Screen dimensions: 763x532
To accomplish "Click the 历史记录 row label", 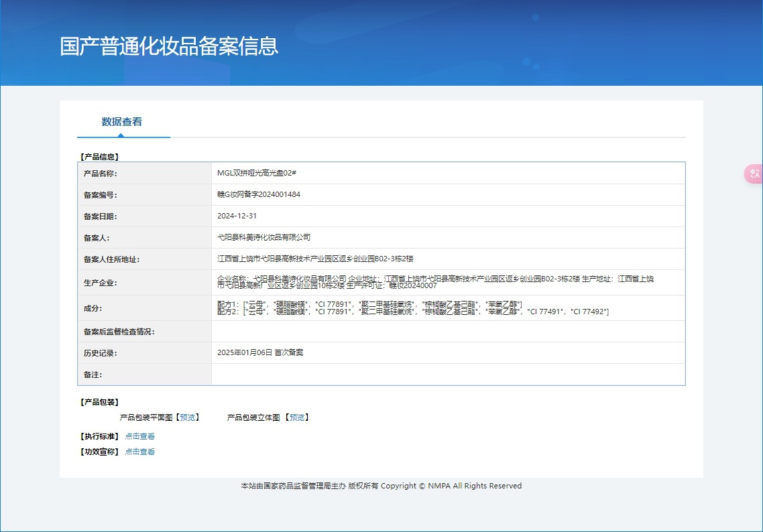I will tap(101, 353).
